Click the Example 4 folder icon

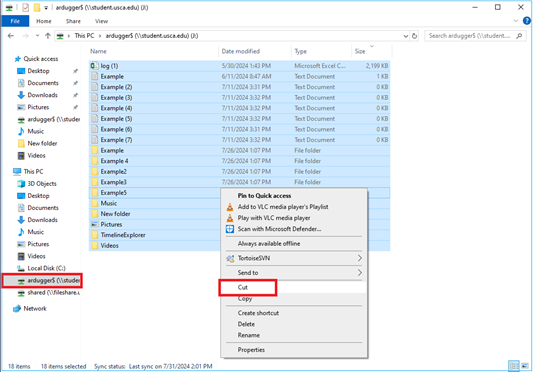click(95, 161)
